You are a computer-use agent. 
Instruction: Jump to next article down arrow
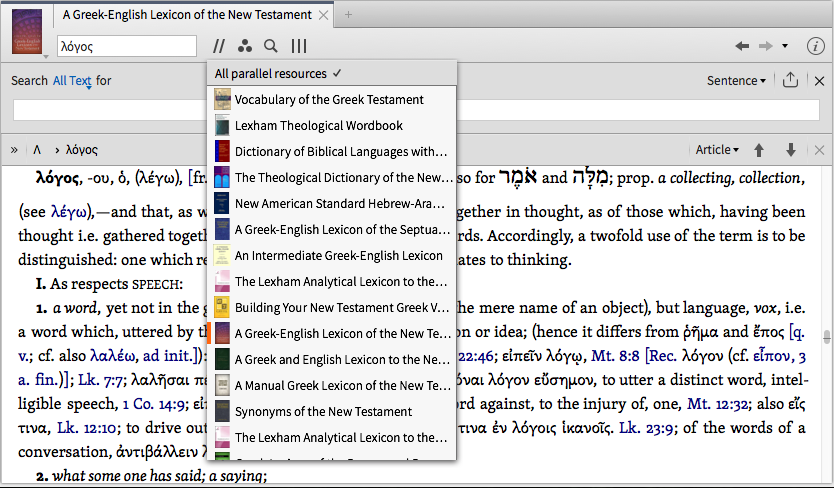coord(791,150)
